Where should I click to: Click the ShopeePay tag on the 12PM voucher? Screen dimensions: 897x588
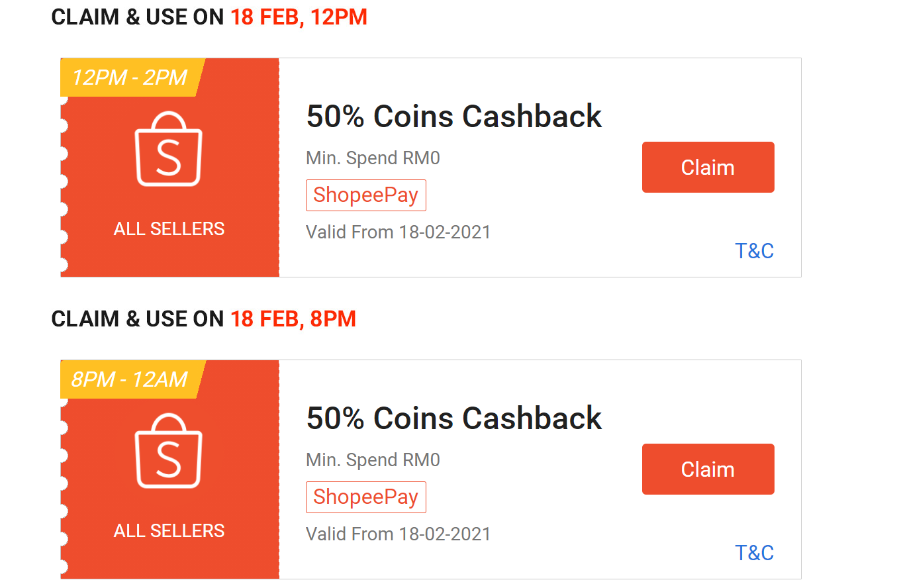tap(365, 195)
